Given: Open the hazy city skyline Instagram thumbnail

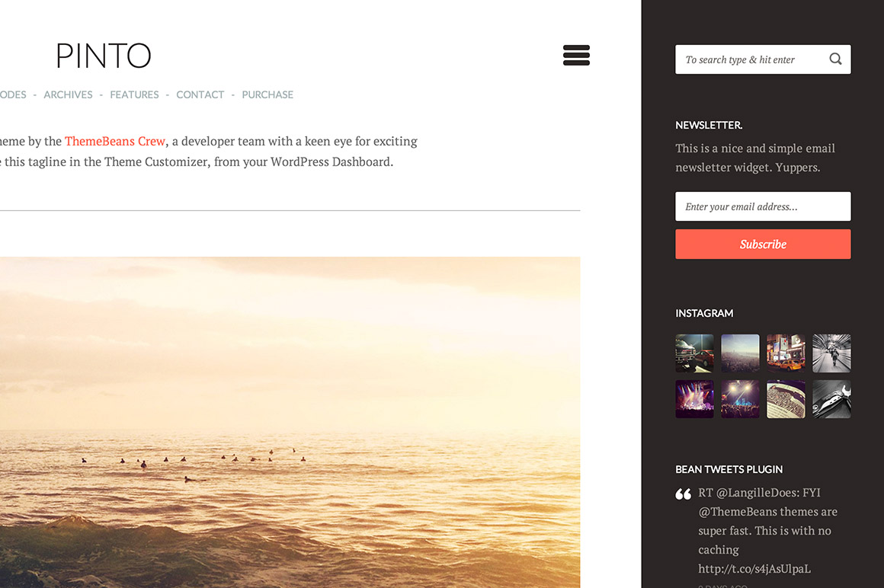Looking at the screenshot, I should pos(740,353).
